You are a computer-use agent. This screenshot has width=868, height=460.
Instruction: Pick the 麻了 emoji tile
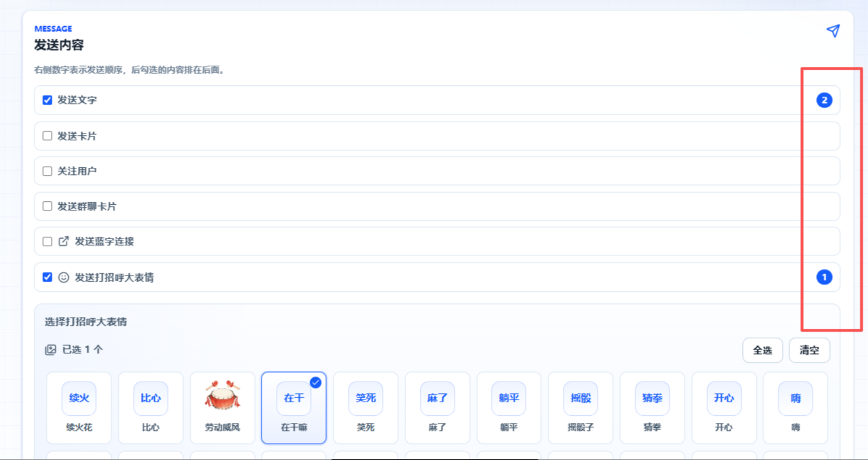[437, 408]
